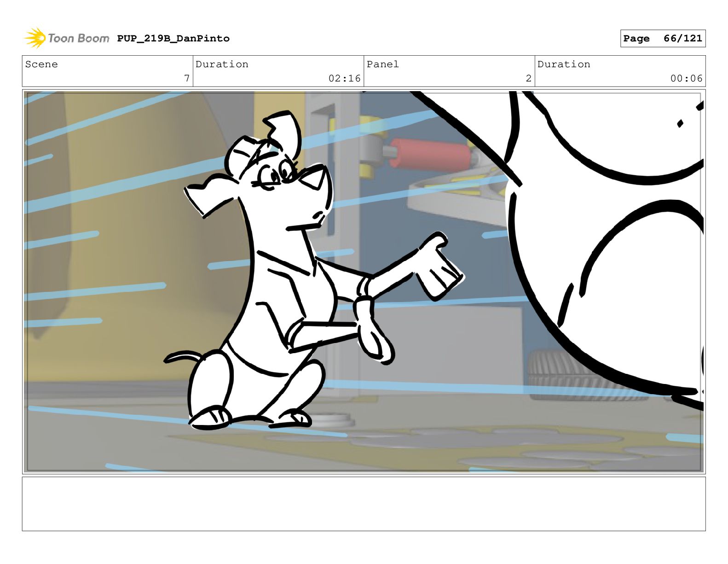Select the Page 66/121 indicator box

[x=663, y=38]
